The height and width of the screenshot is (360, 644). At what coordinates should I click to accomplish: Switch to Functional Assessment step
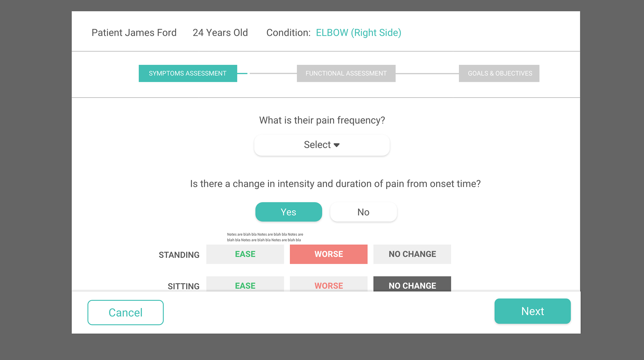click(x=346, y=74)
